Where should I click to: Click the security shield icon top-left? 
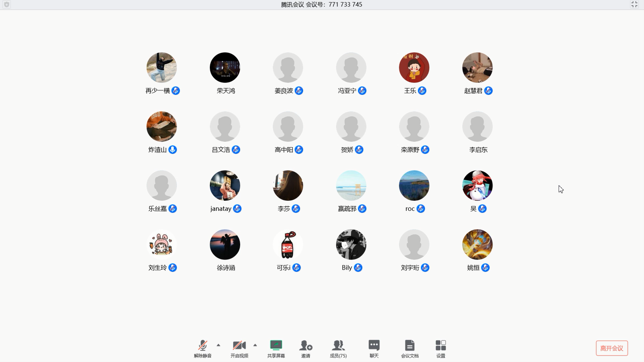pos(6,4)
